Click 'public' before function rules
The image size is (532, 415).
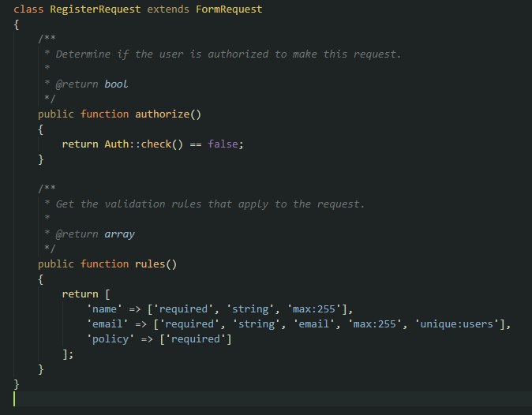(x=55, y=264)
